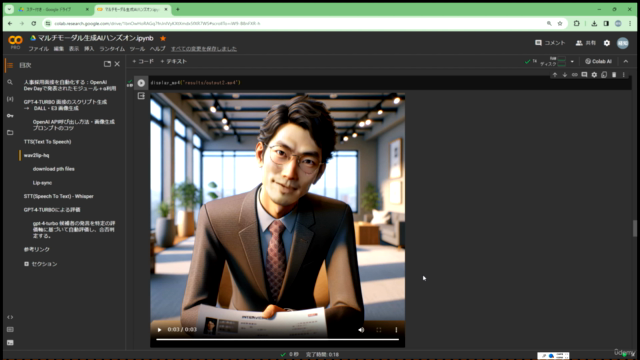Go to wav2lip-hq section
640x360 pixels.
pyautogui.click(x=36, y=156)
